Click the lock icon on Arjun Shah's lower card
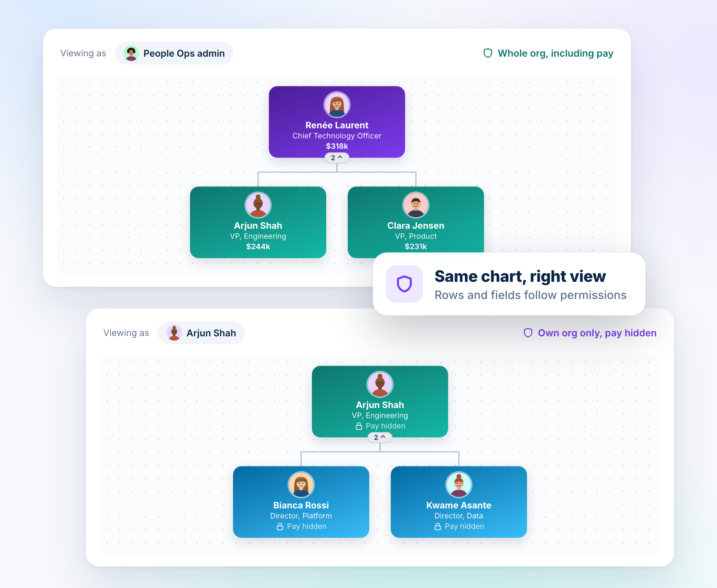This screenshot has height=588, width=717. tap(359, 426)
